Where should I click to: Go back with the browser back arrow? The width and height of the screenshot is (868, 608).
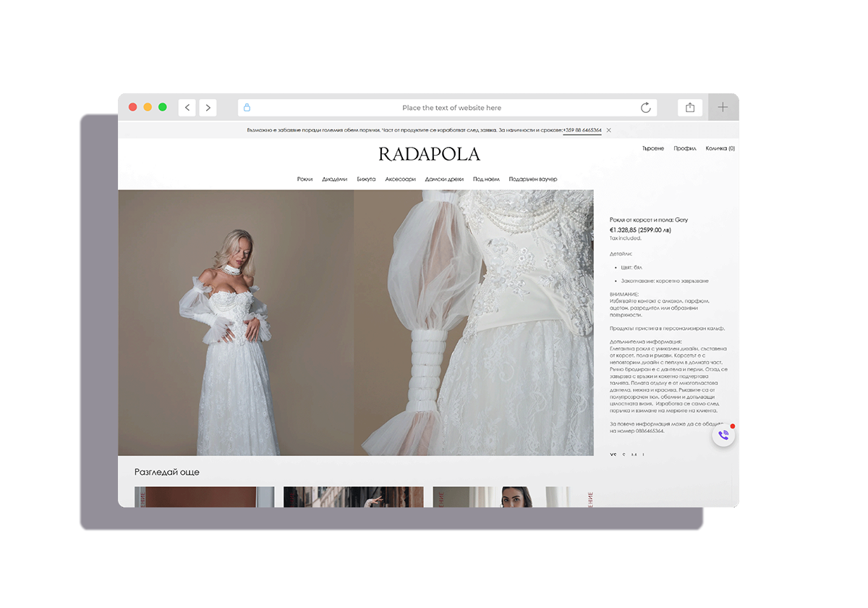pos(187,108)
